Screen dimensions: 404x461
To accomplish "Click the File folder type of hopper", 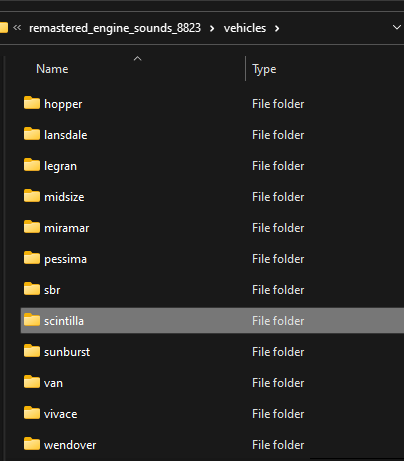I will 278,104.
